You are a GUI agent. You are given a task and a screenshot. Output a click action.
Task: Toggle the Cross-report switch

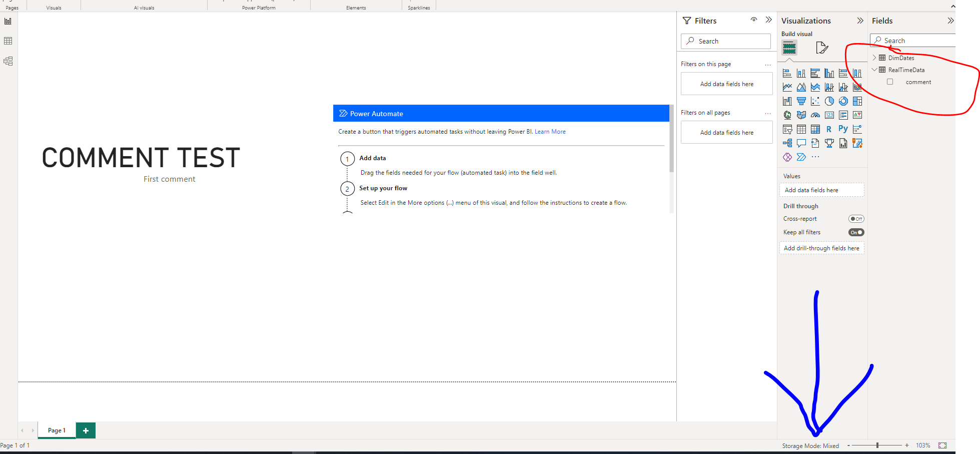click(x=856, y=219)
